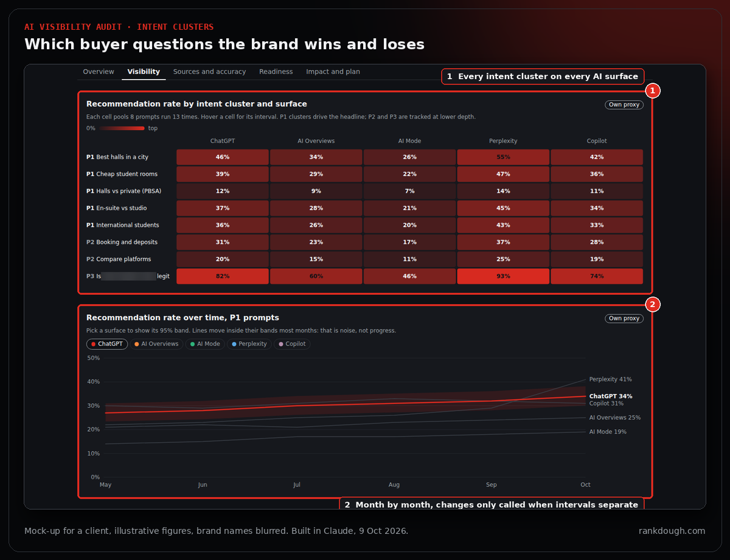This screenshot has height=560, width=730.
Task: Open the Overview tab
Action: coord(99,72)
